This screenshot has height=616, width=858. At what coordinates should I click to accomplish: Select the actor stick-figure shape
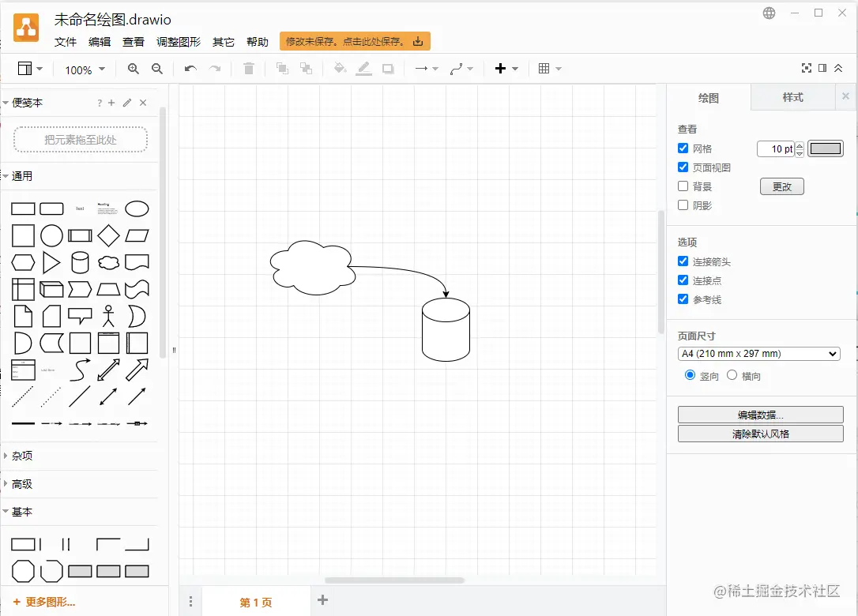point(108,316)
